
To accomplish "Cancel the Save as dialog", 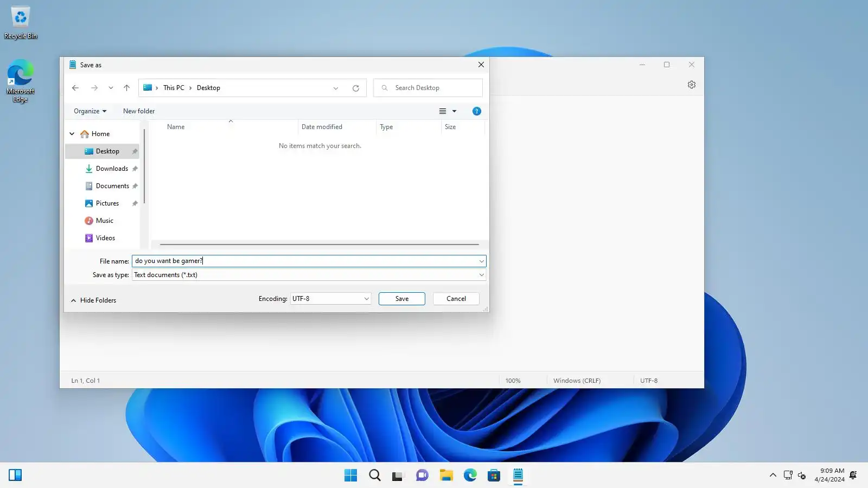I will point(456,299).
